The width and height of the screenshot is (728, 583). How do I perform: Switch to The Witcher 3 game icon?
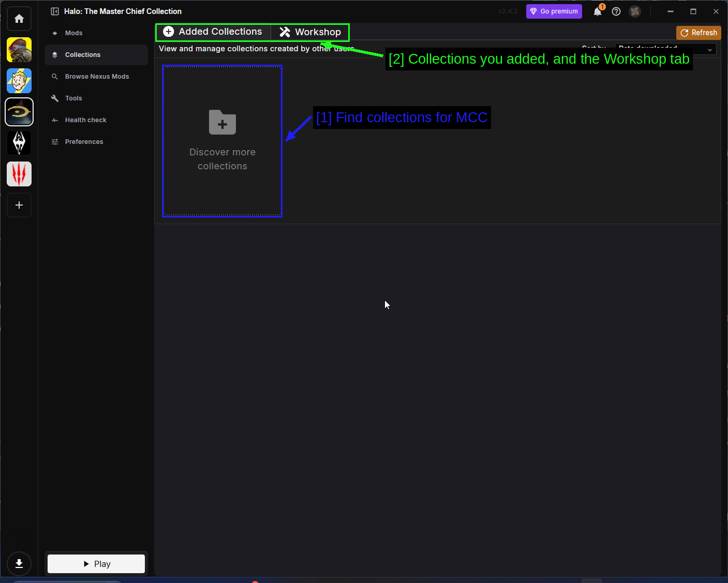[x=19, y=174]
